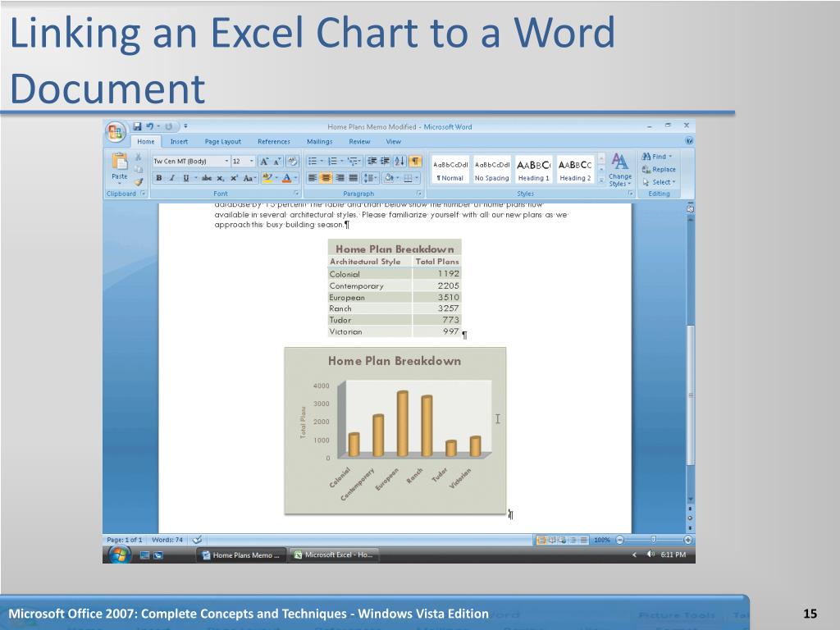Open the Office Button menu
840x630 pixels.
115,131
